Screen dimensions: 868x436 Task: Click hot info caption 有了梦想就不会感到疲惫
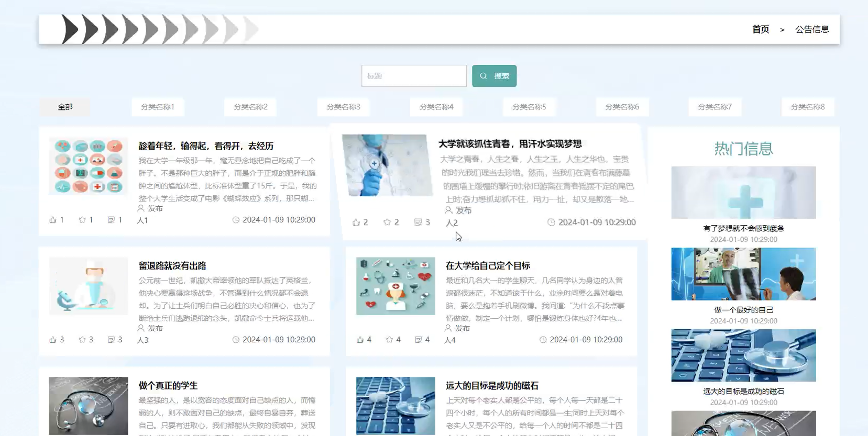[x=743, y=228]
